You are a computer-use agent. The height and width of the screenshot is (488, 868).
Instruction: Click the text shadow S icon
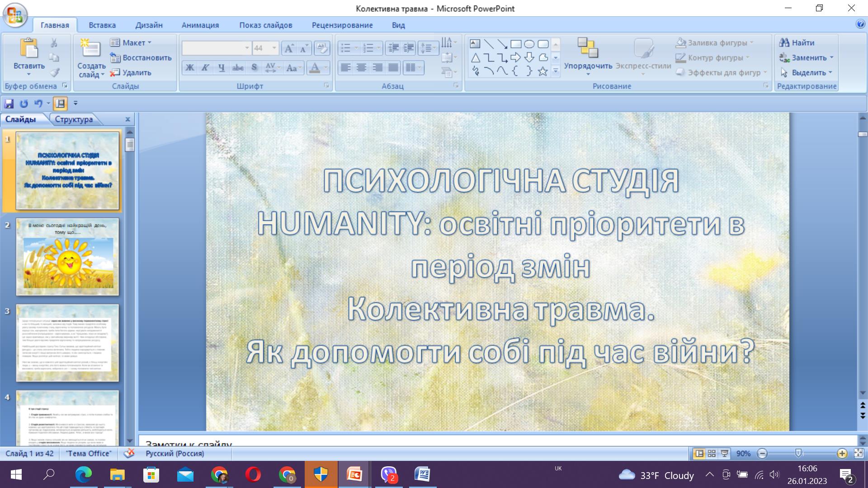click(x=254, y=68)
